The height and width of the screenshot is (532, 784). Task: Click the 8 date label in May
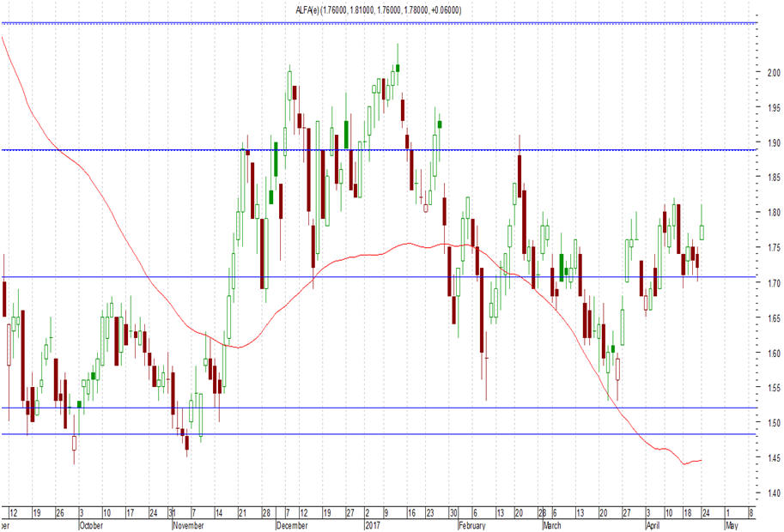pos(751,513)
